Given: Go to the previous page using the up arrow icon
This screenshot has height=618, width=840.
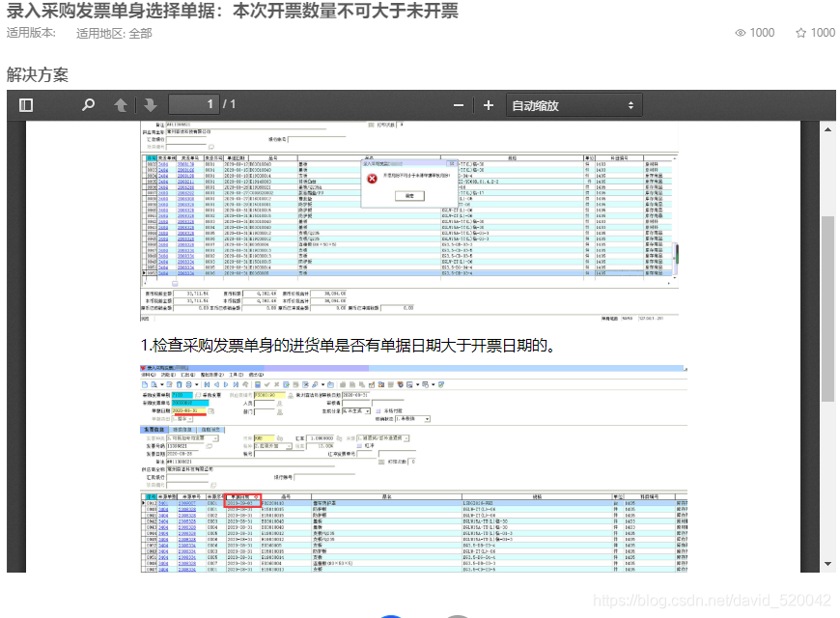Looking at the screenshot, I should 120,104.
